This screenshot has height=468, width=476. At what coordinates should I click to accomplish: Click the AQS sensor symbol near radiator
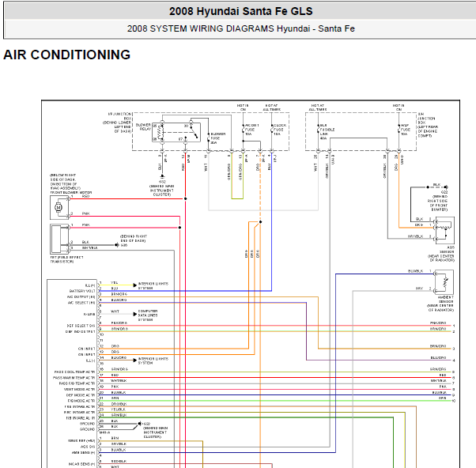coord(444,229)
